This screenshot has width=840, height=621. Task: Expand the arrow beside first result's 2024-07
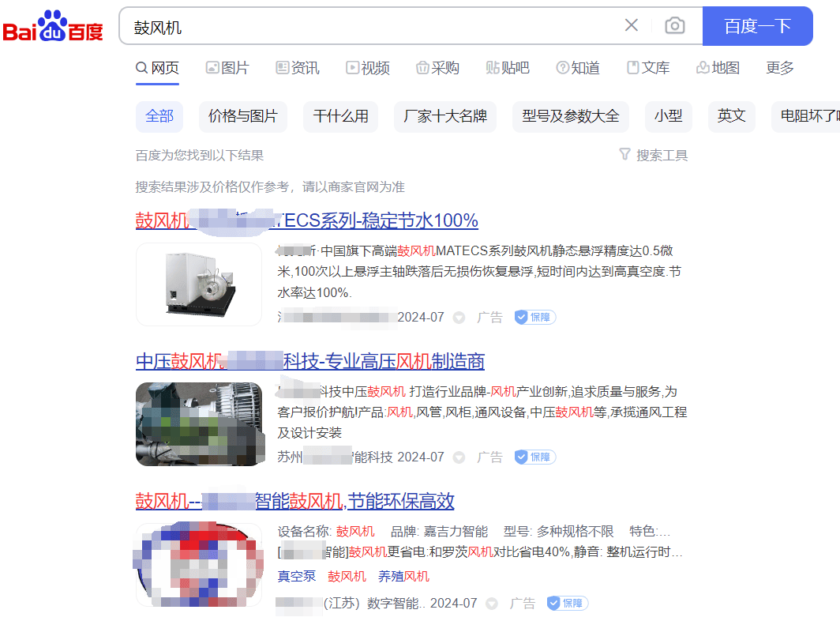click(x=459, y=318)
